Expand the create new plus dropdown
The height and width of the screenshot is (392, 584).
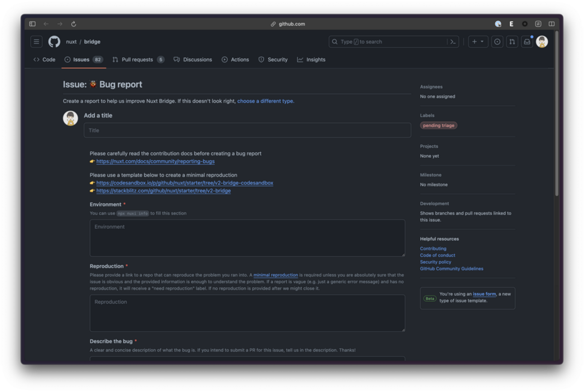(x=478, y=42)
